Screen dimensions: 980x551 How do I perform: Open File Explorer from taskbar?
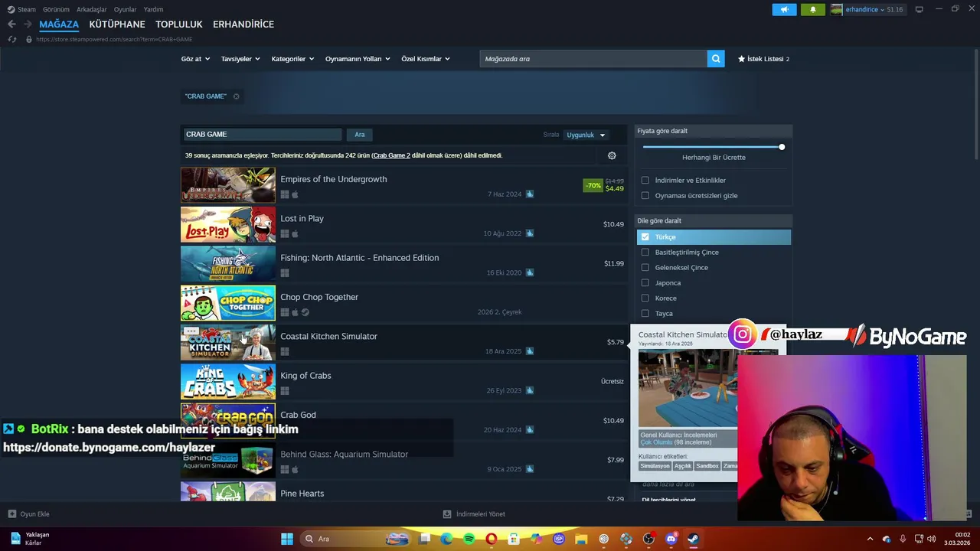click(x=581, y=539)
